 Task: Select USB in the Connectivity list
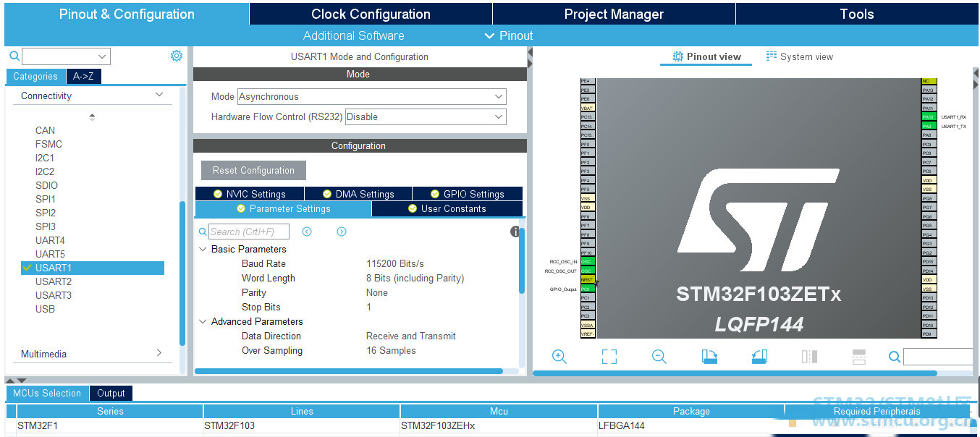45,309
